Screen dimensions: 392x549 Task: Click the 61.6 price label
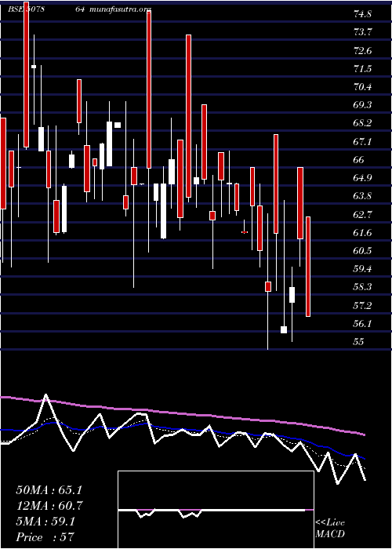coord(362,233)
